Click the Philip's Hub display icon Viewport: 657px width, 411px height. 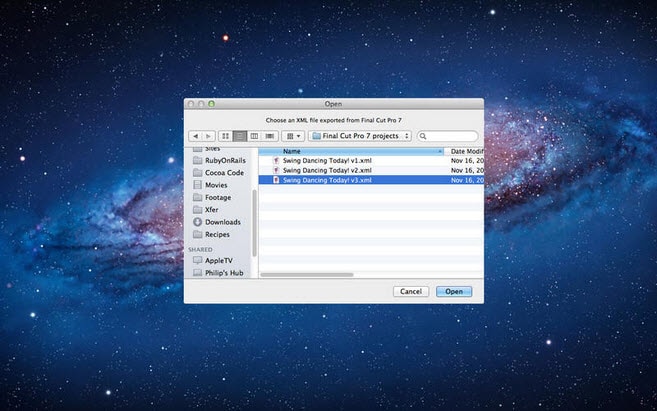198,273
